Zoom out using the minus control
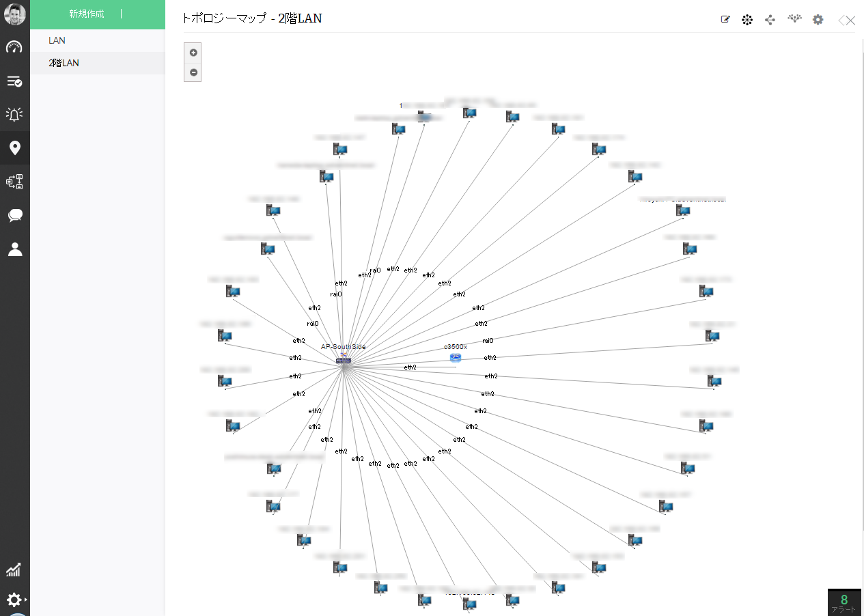 [x=193, y=72]
